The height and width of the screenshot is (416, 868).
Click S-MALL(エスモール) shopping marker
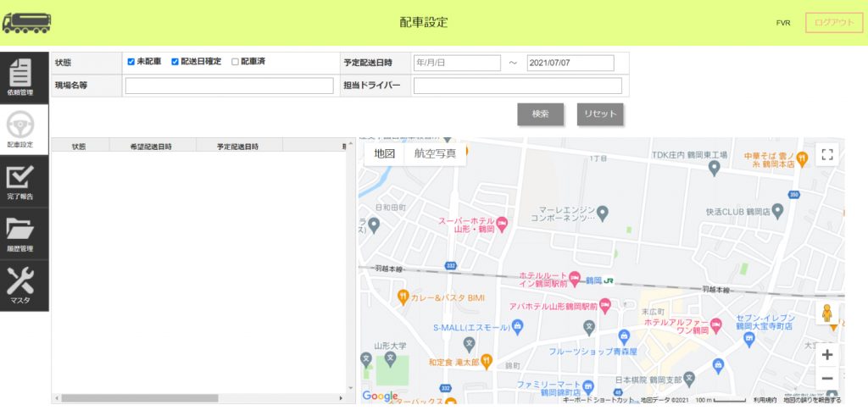tap(518, 328)
